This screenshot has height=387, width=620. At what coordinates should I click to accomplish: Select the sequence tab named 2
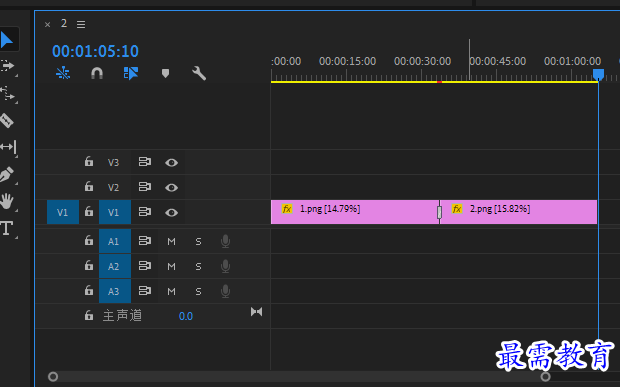[64, 24]
